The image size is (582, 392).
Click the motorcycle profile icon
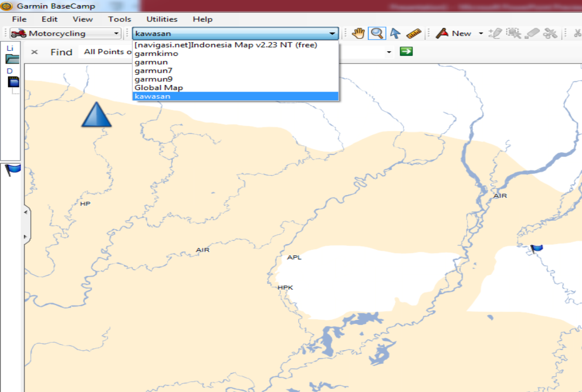(18, 33)
